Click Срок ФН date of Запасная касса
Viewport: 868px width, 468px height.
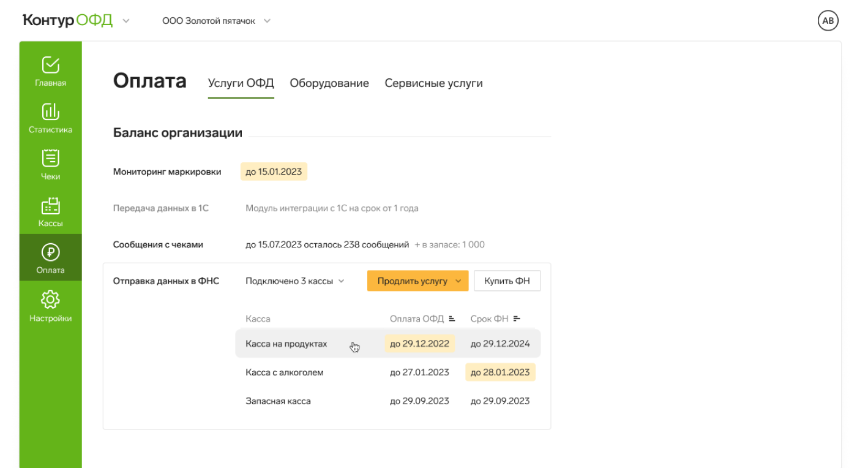500,401
